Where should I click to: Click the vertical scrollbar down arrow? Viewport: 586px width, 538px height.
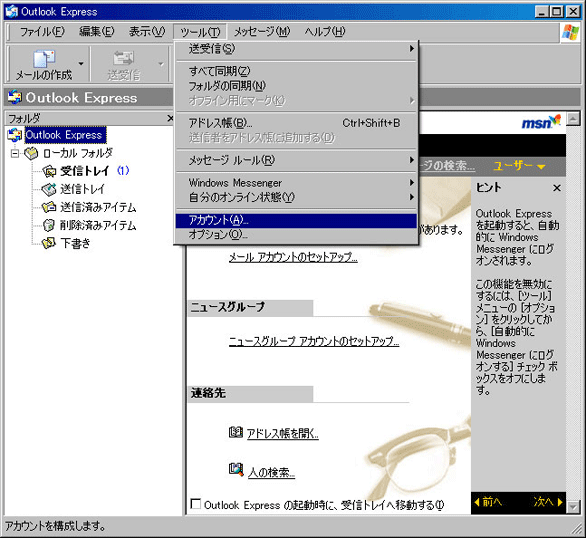[x=573, y=507]
